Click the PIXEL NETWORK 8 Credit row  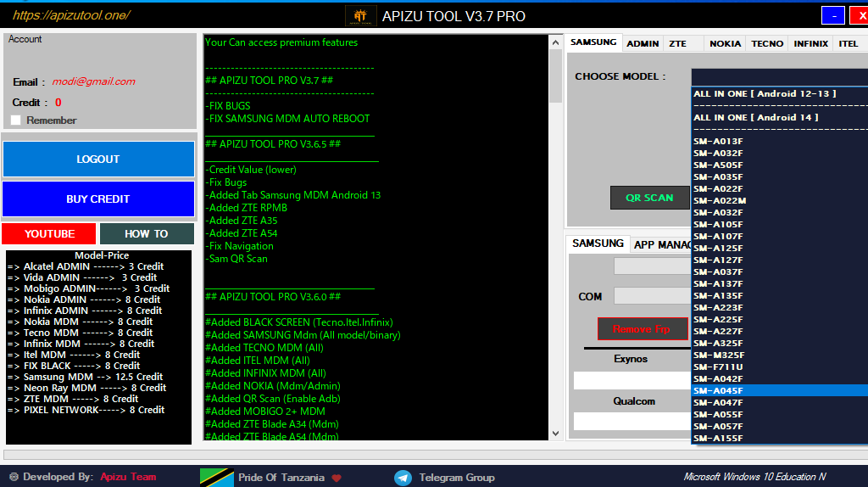click(86, 410)
